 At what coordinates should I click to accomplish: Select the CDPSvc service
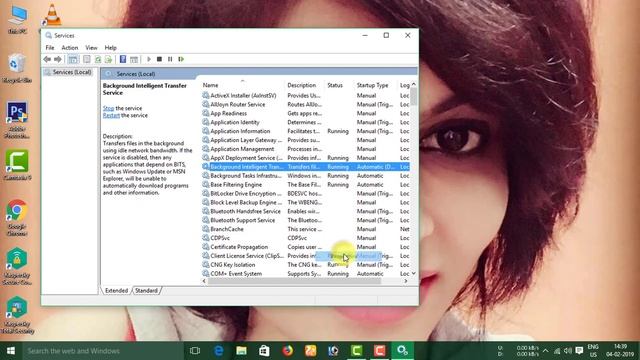point(305,238)
